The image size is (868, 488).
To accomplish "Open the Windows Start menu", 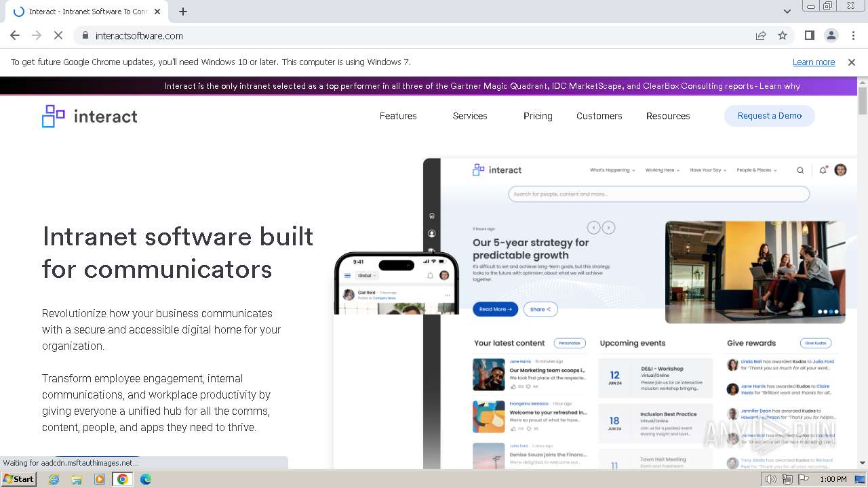I will click(18, 479).
